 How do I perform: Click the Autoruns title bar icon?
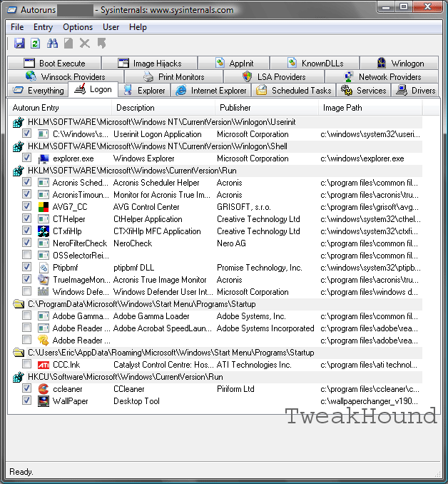click(x=11, y=10)
